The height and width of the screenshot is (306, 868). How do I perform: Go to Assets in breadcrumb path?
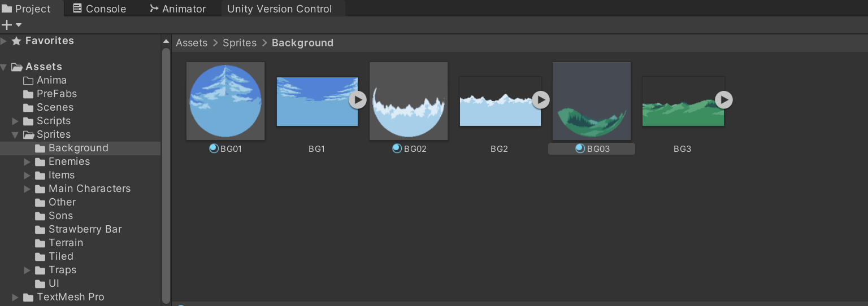[x=192, y=43]
